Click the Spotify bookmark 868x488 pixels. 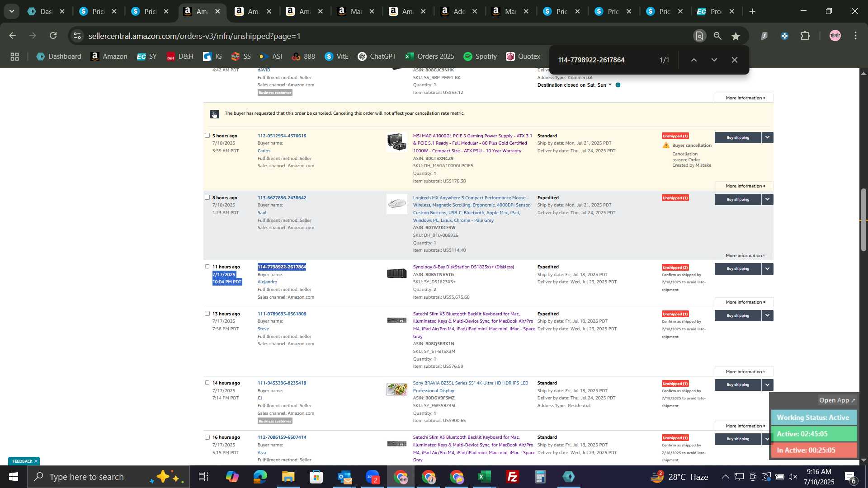(480, 56)
